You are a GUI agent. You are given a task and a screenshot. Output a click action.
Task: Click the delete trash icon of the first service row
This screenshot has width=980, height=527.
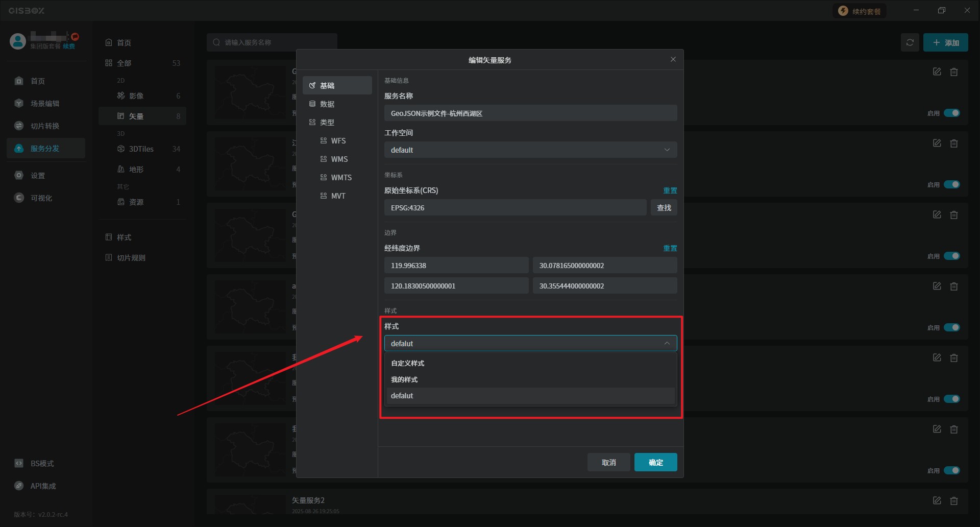(953, 72)
